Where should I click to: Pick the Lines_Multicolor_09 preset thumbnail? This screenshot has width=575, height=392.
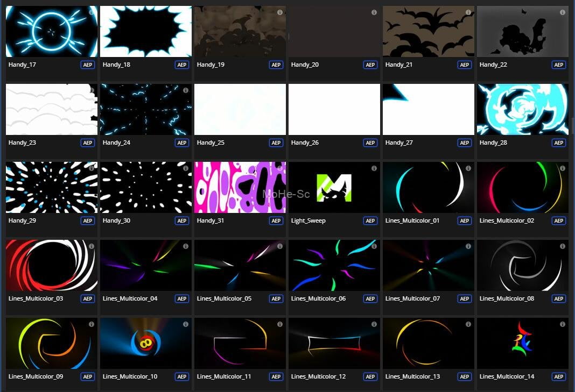coord(52,343)
